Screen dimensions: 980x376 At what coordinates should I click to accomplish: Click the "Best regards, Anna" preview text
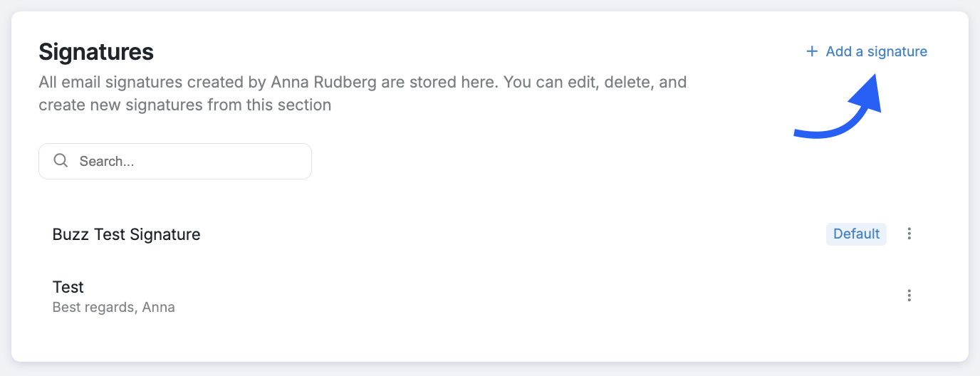(x=114, y=308)
